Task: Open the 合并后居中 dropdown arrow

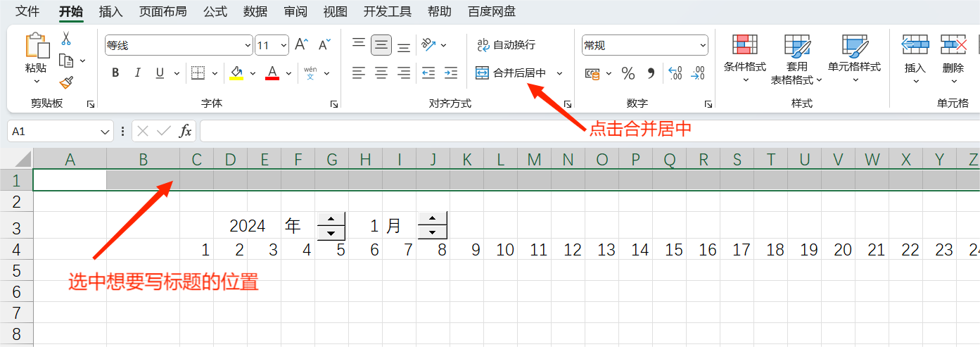Action: 560,72
